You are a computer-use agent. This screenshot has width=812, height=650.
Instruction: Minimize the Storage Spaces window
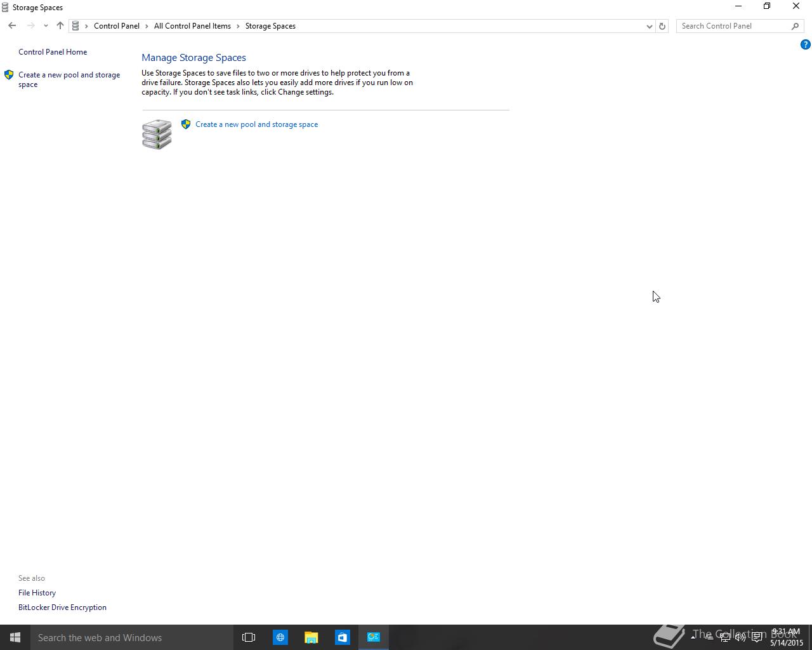point(738,6)
